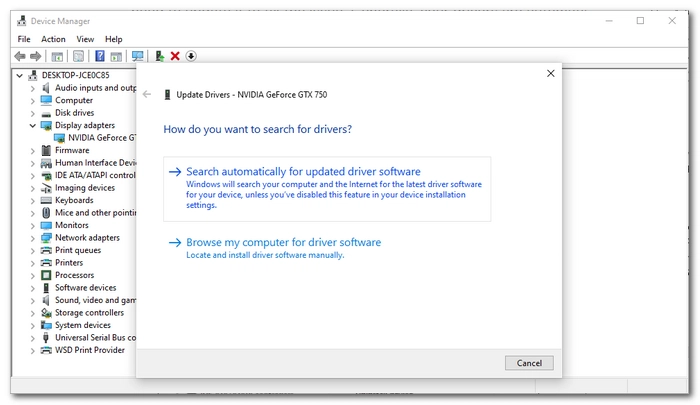Expand the Keyboards branch

click(32, 201)
